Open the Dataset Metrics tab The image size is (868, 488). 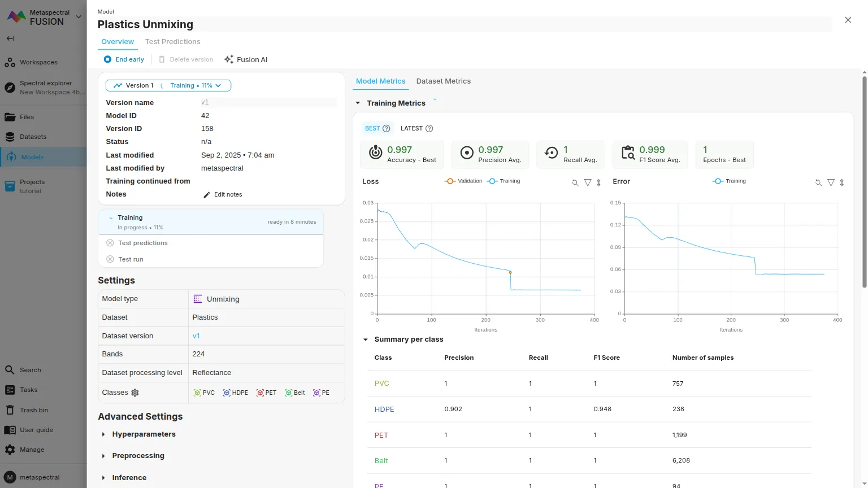(x=443, y=81)
